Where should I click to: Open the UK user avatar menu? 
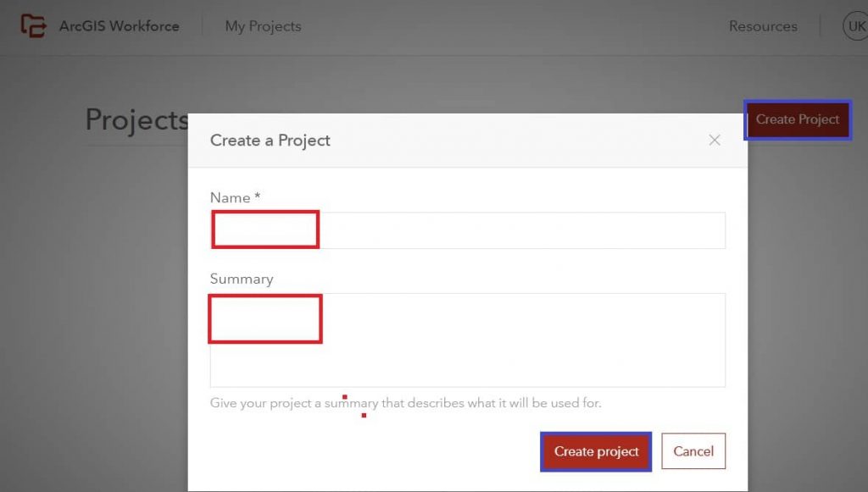coord(855,26)
